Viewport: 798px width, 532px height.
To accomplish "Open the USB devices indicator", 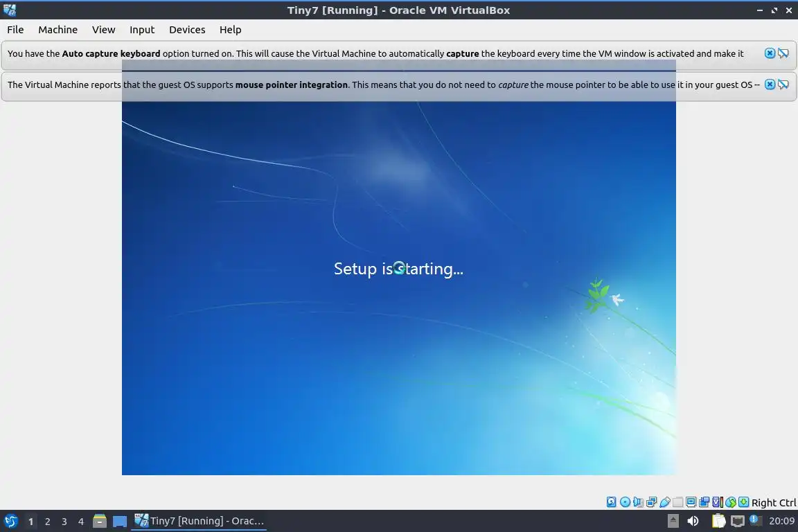I will coord(665,502).
